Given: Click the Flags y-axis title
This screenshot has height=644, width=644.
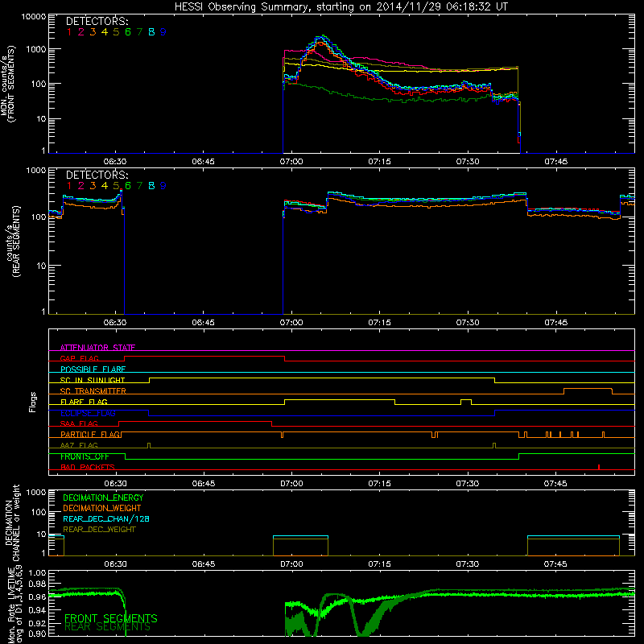Looking at the screenshot, I should click(x=32, y=402).
